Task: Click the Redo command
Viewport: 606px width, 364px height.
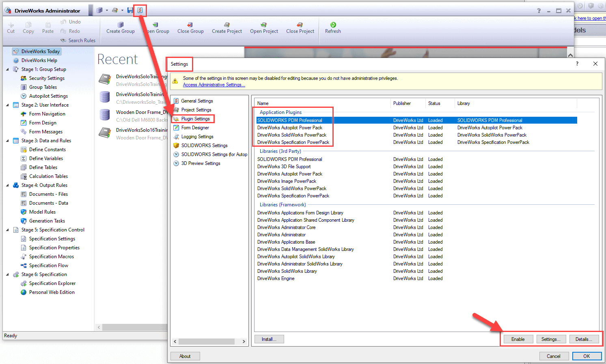Action: (70, 31)
